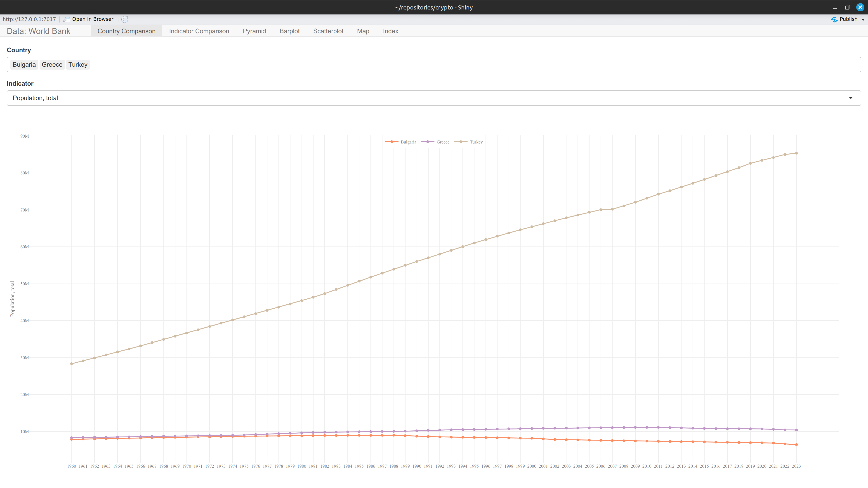Screen dimensions: 868x488
Task: Click the reload app icon
Action: tap(125, 19)
